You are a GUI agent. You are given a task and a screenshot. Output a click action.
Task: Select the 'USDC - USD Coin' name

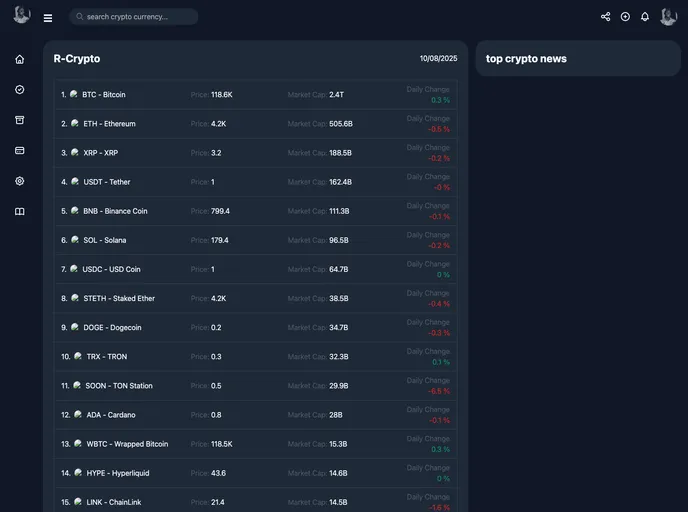(x=111, y=269)
